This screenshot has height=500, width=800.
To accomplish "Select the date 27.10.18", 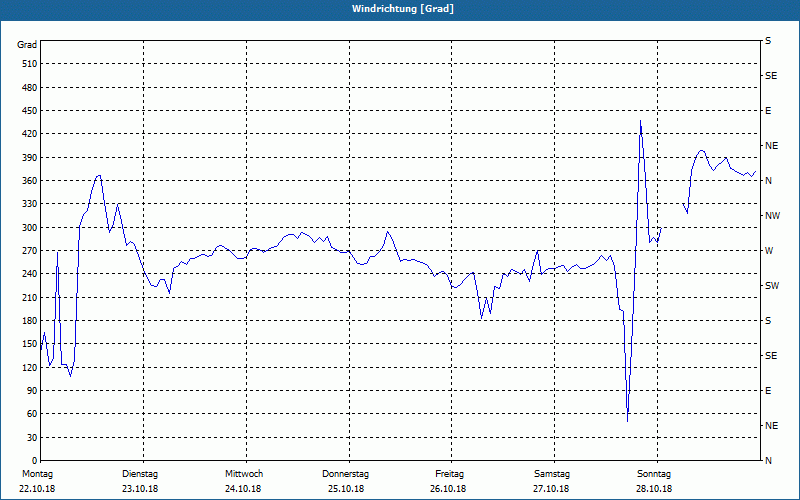I will 551,489.
